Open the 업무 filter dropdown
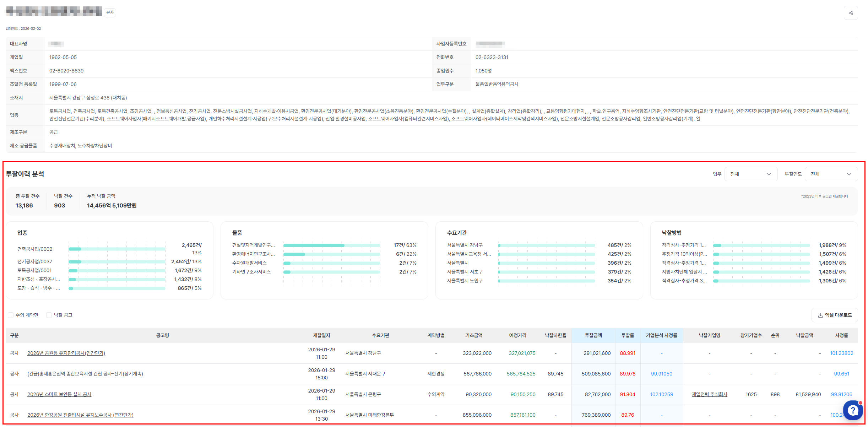 pyautogui.click(x=750, y=174)
